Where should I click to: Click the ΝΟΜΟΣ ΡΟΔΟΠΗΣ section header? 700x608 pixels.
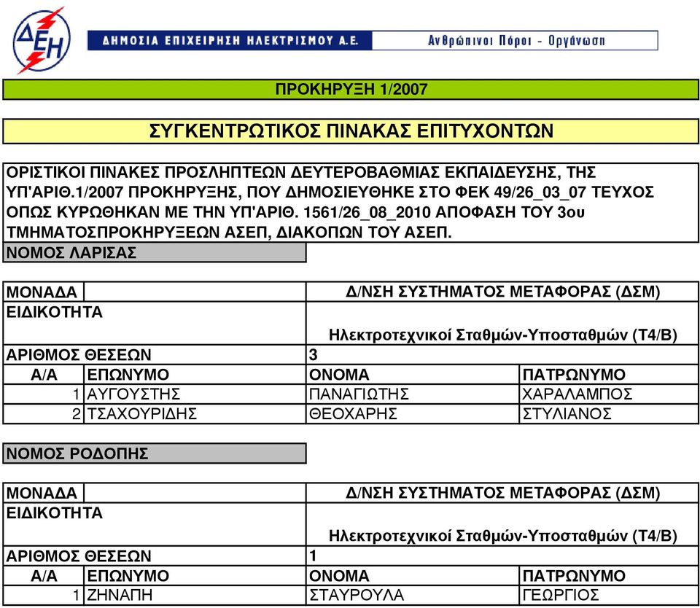[x=155, y=453]
